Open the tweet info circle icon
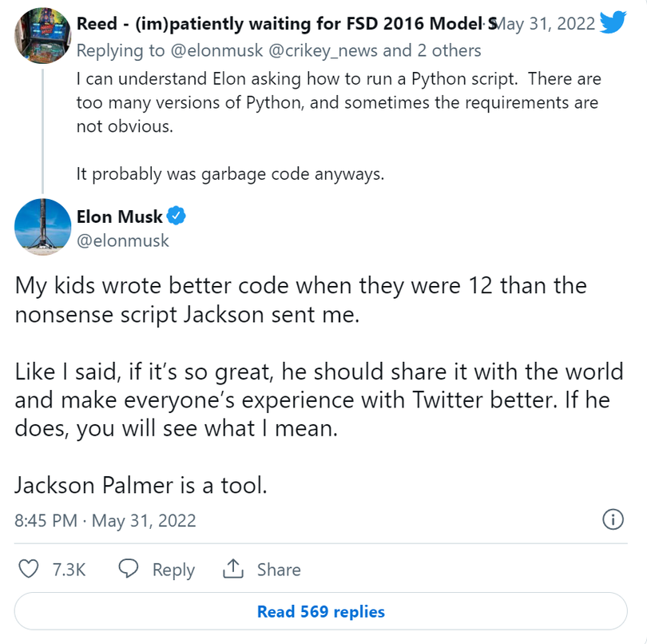 point(612,519)
